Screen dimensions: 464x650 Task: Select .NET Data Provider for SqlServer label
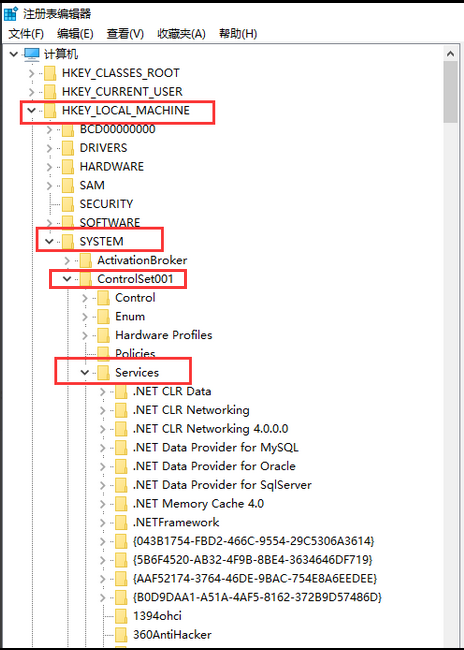[x=222, y=485]
